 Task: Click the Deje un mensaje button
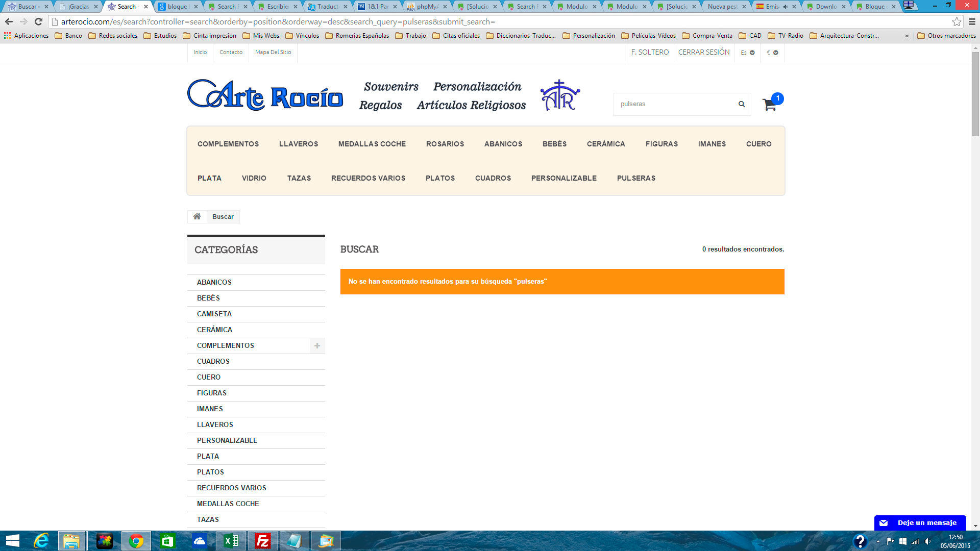pos(920,523)
